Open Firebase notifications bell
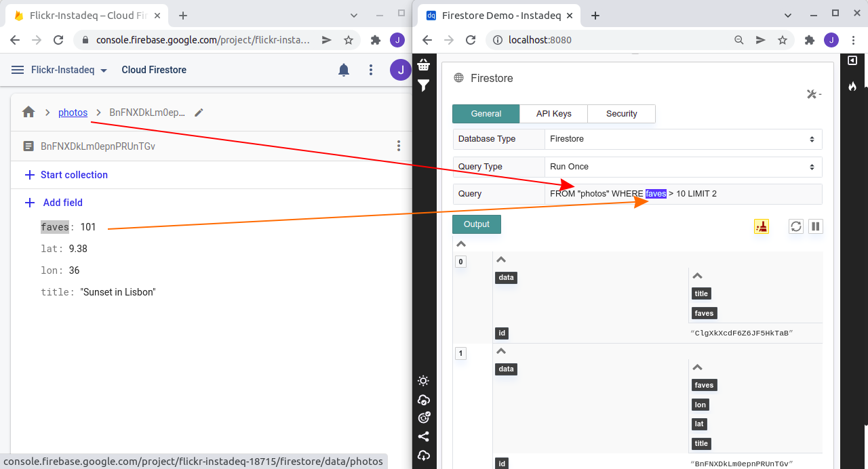868x469 pixels. pyautogui.click(x=344, y=70)
